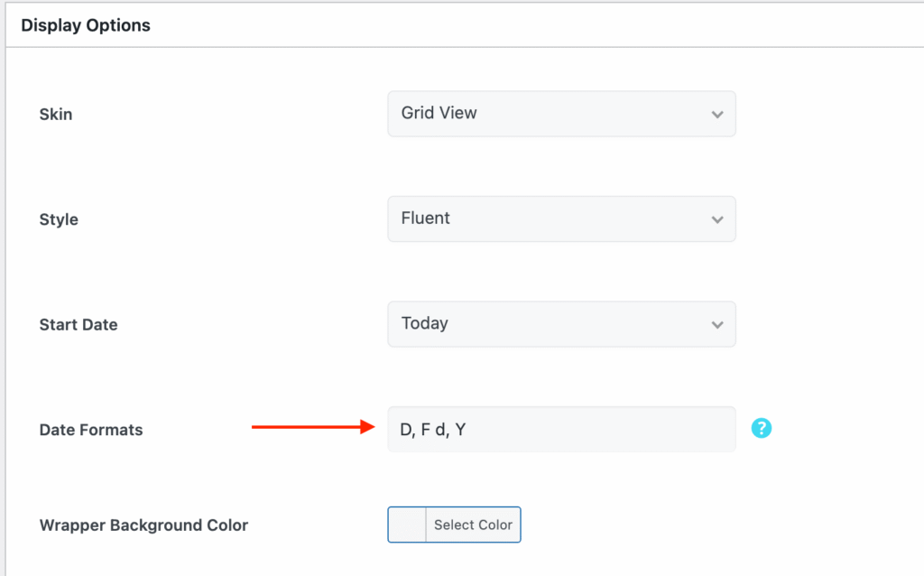Open the Style dropdown

(x=561, y=218)
